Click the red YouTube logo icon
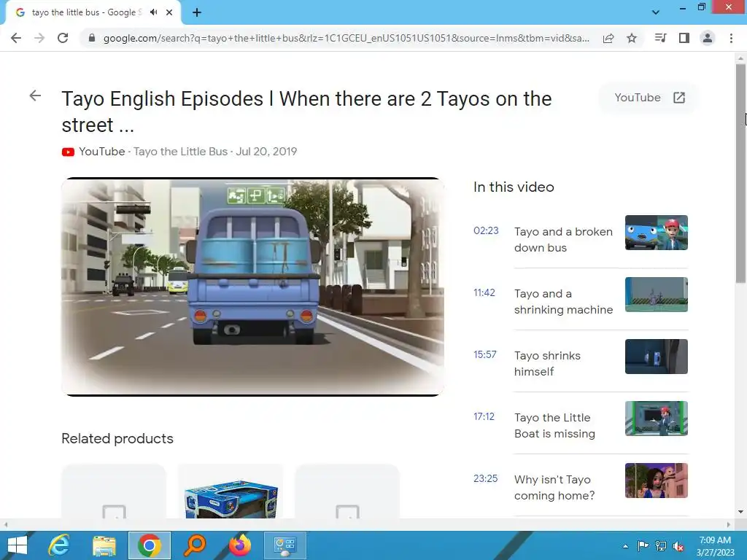 (68, 152)
